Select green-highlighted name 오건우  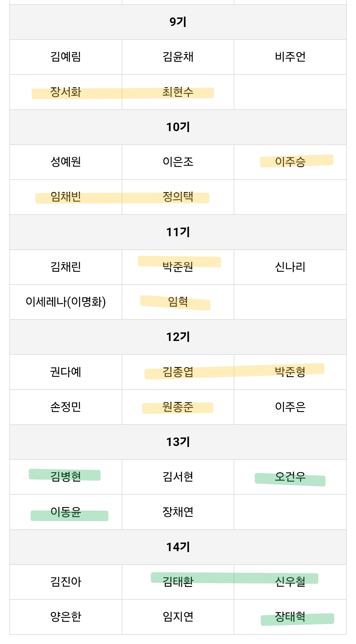[x=290, y=477]
